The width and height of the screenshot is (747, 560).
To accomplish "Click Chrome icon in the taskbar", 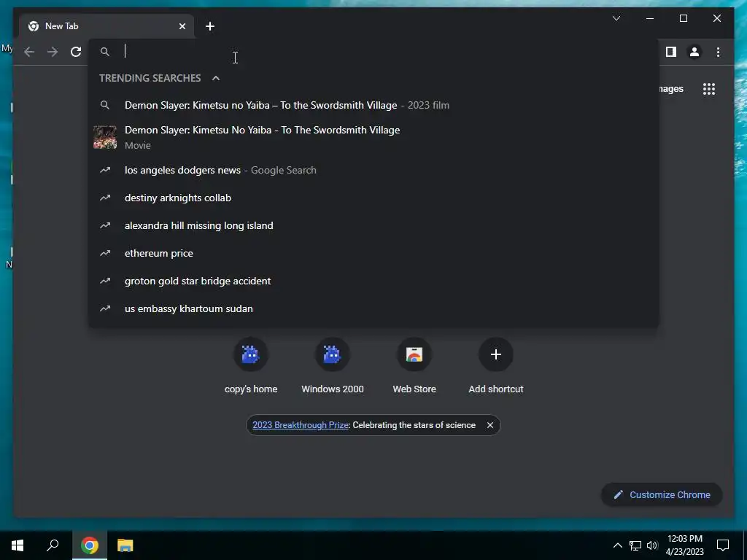I will pos(90,545).
